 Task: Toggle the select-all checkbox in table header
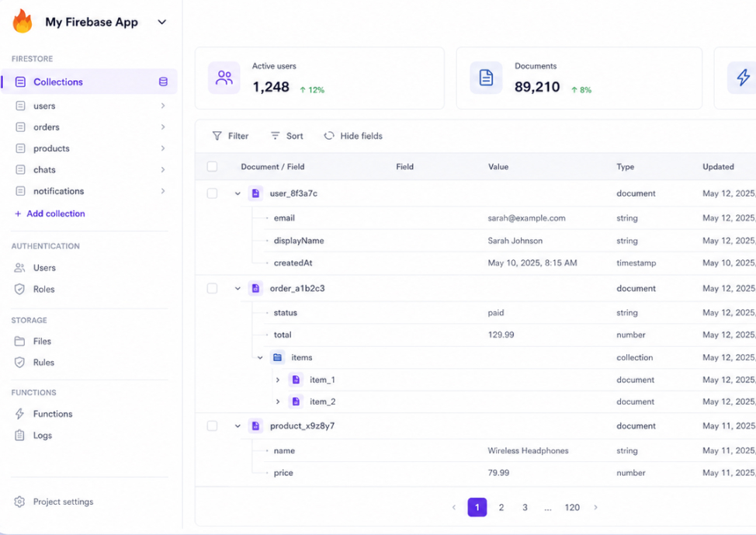click(x=212, y=166)
